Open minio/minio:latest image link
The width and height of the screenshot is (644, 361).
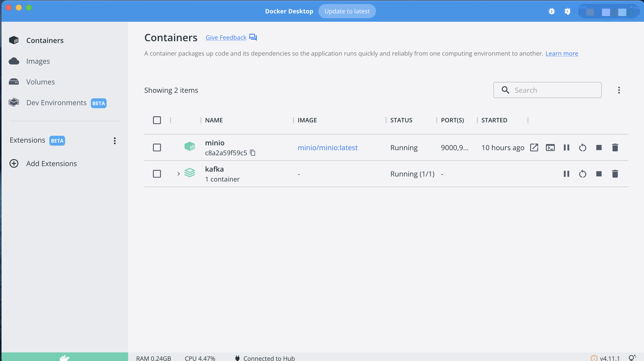click(328, 148)
